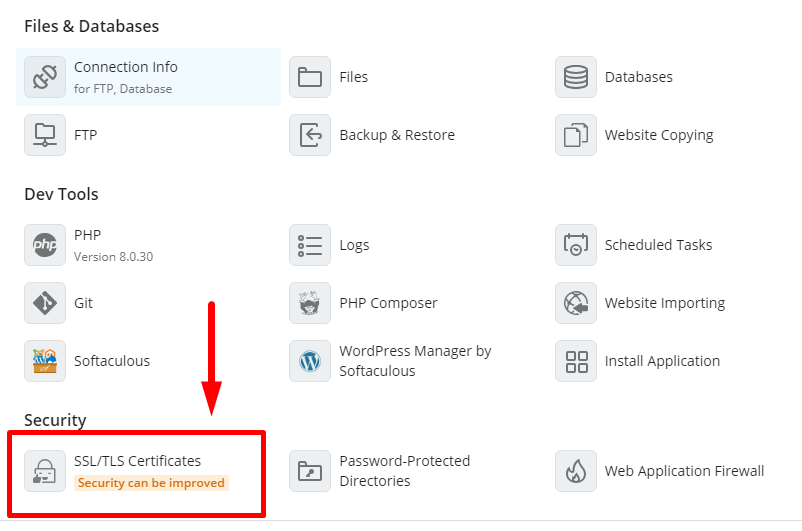Open the Databases cylinder icon
Screen dimensions: 802x531
point(576,77)
